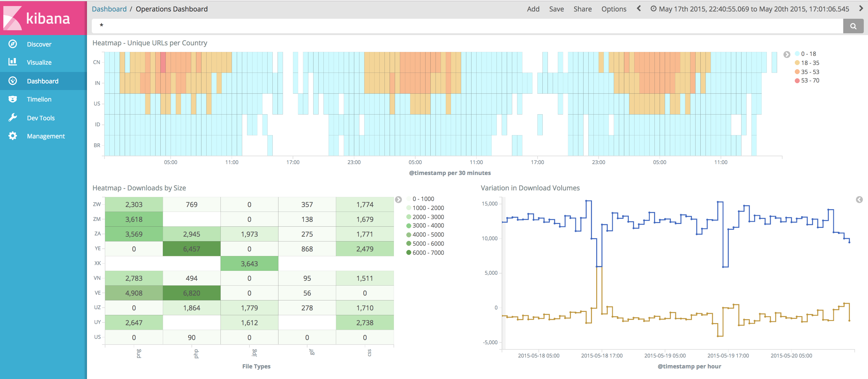Image resolution: width=868 pixels, height=379 pixels.
Task: Click the php file type axis label
Action: (x=196, y=353)
